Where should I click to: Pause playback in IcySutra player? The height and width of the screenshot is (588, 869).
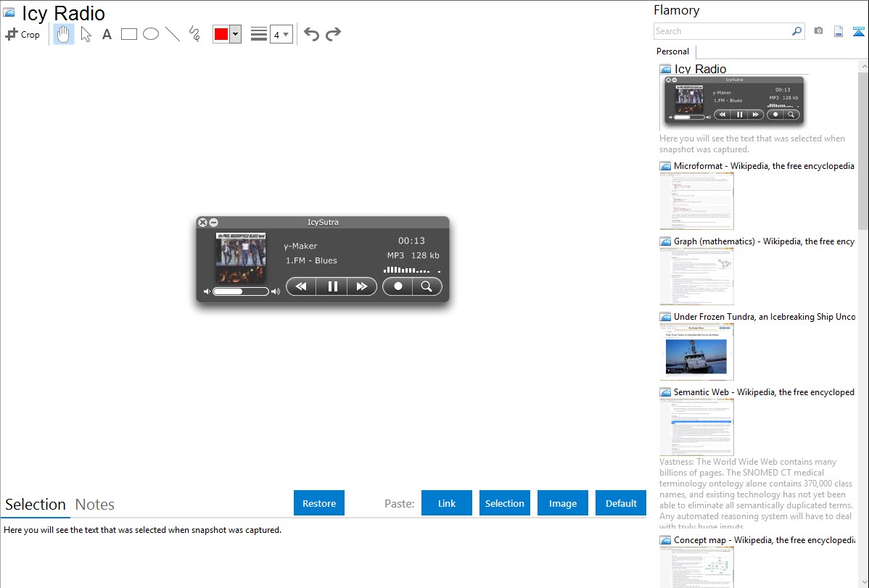point(332,286)
